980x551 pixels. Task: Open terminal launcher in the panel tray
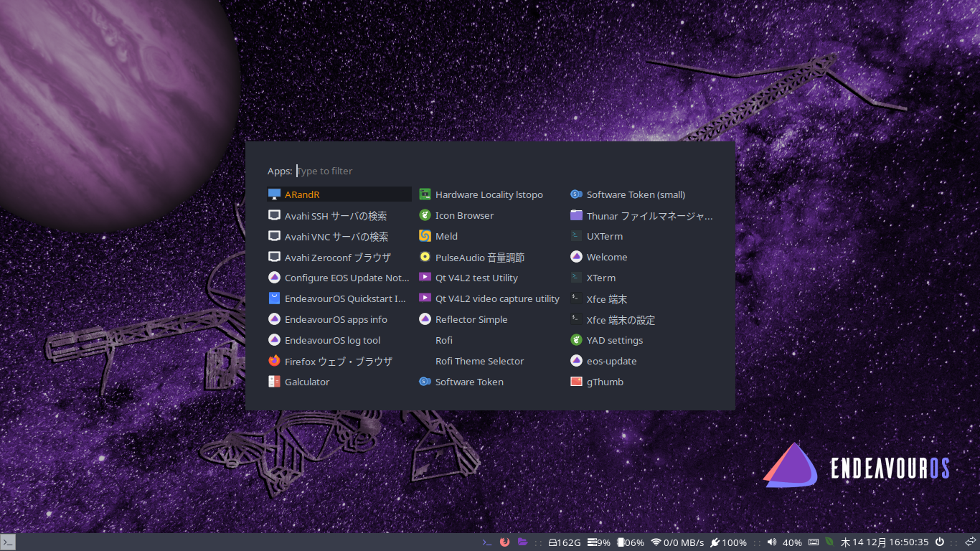pyautogui.click(x=487, y=542)
